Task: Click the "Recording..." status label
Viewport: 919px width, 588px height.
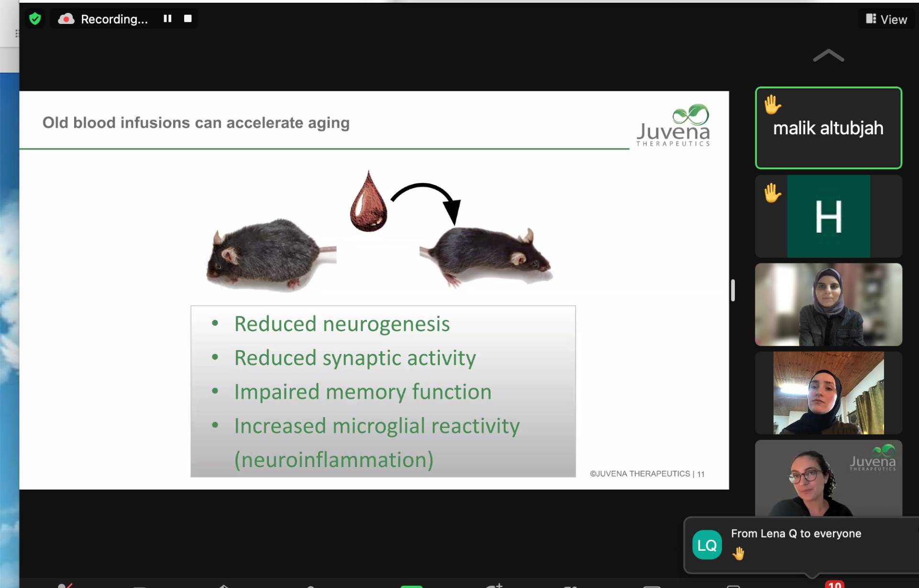Action: click(114, 19)
